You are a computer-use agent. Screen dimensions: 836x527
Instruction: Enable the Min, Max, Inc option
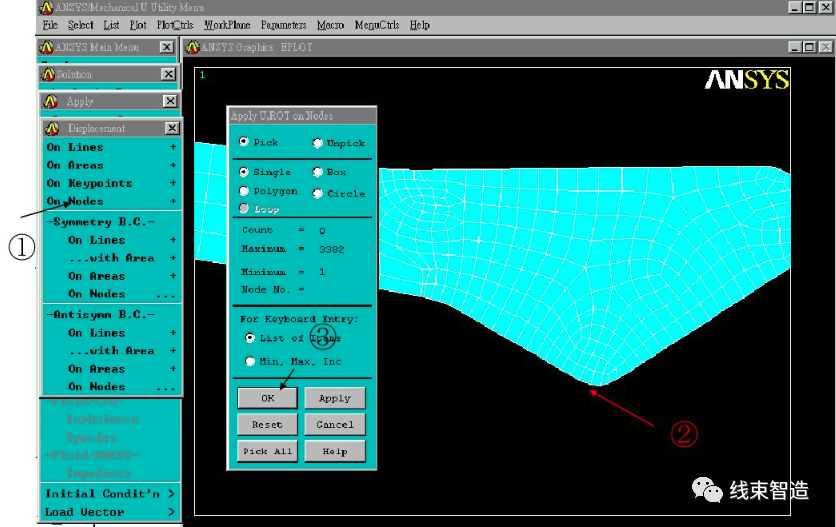pos(249,361)
